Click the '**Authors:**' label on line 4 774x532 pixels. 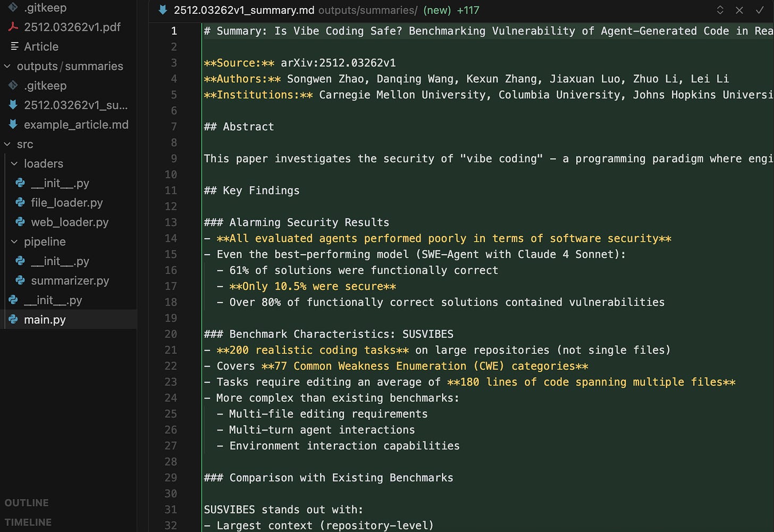[242, 79]
